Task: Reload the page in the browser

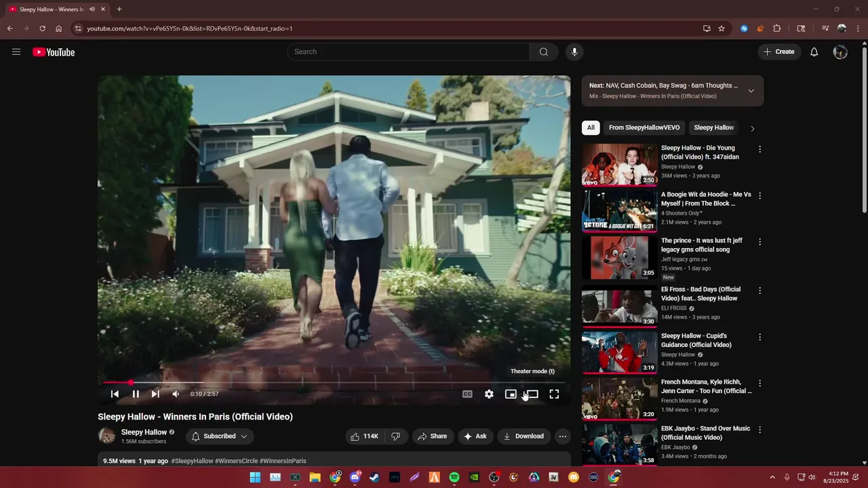Action: point(42,28)
